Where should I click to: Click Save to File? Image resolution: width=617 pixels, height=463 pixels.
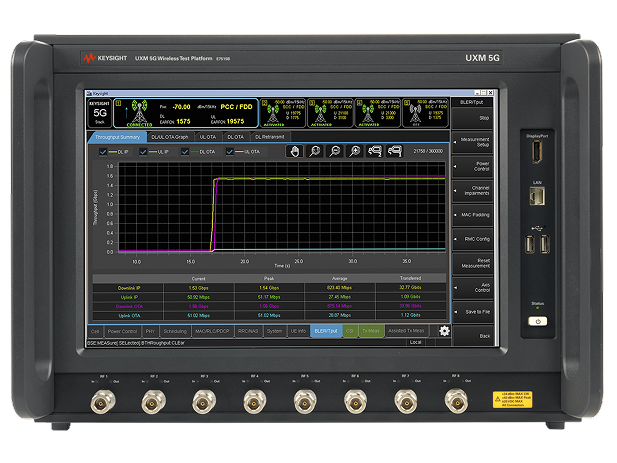coord(471,312)
